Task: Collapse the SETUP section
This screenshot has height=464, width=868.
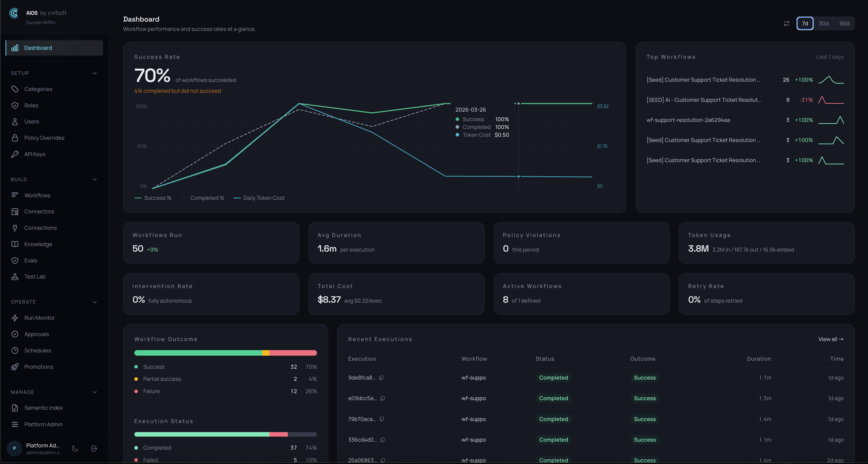Action: 95,73
